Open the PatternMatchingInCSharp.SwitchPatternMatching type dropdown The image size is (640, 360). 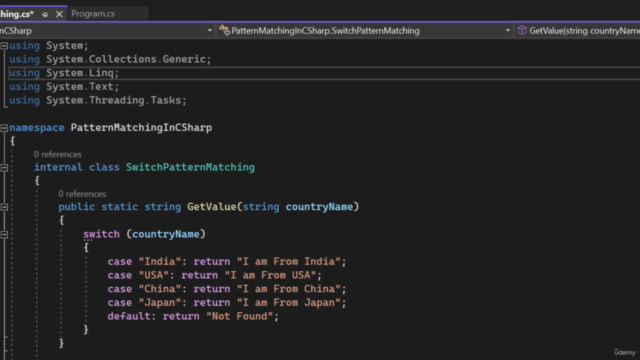coord(507,31)
